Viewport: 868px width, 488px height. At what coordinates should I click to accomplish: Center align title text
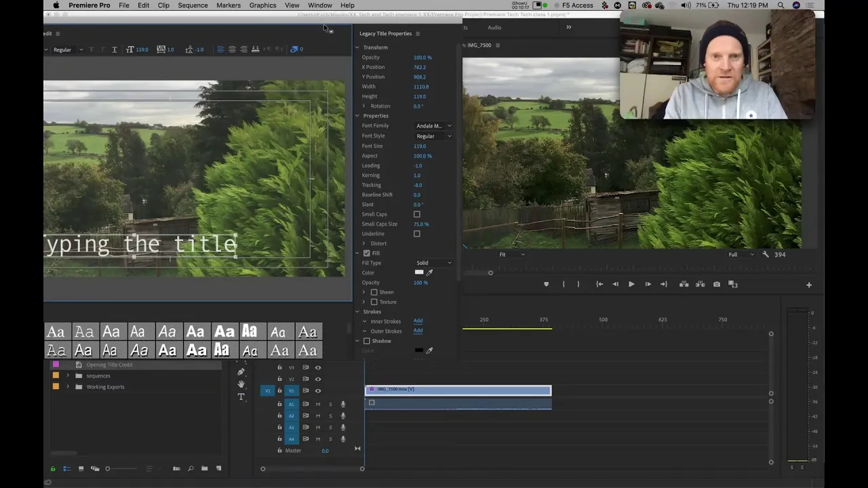[232, 49]
